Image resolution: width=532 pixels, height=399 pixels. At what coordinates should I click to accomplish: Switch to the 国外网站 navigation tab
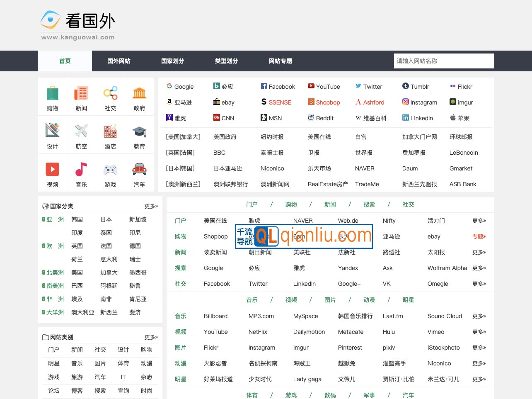(118, 61)
